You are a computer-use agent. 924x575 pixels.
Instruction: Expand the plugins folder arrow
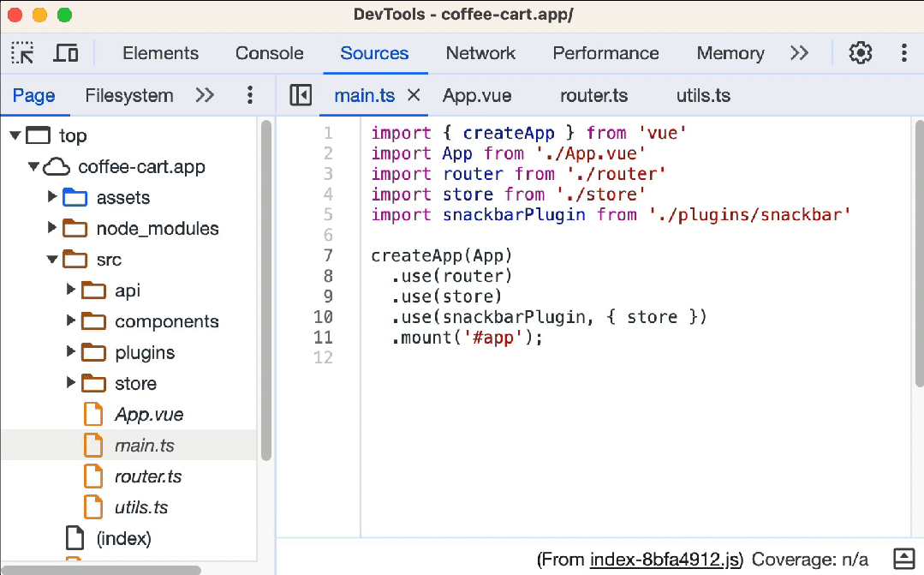[x=71, y=350]
